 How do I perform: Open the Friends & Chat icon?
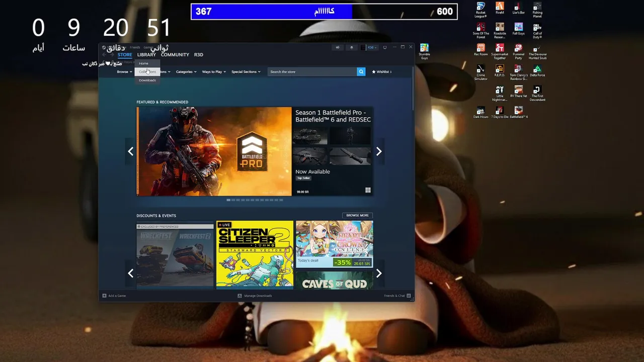coord(409,296)
